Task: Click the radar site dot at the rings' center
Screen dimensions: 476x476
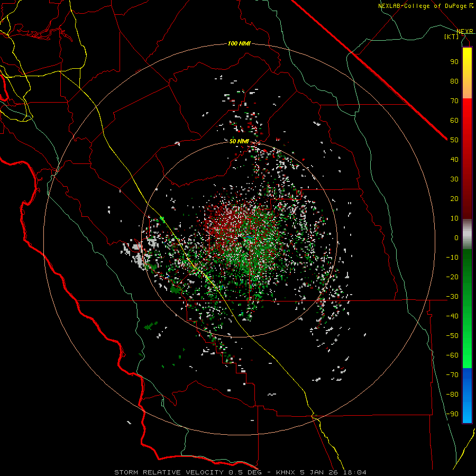Action: [240, 240]
